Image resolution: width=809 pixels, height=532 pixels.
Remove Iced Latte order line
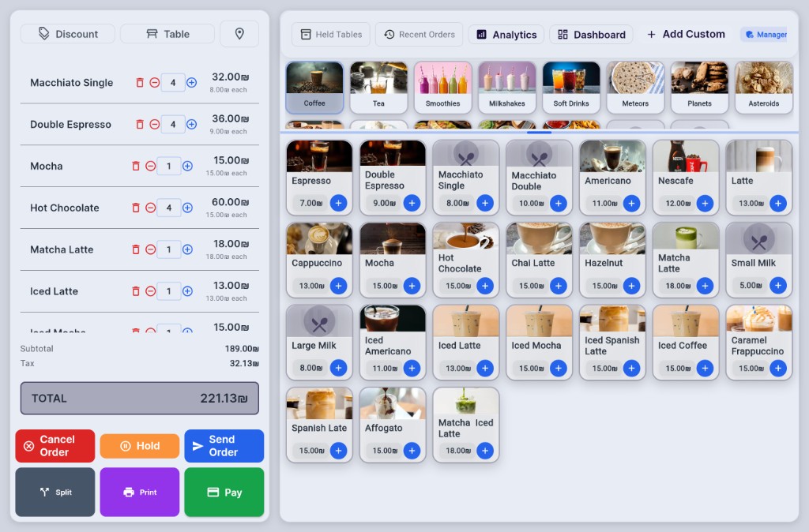136,291
